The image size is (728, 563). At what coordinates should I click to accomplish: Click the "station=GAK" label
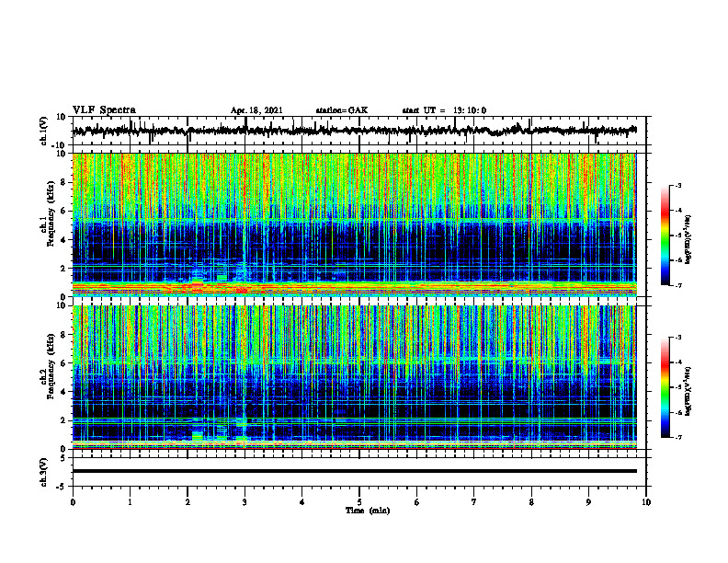point(342,110)
